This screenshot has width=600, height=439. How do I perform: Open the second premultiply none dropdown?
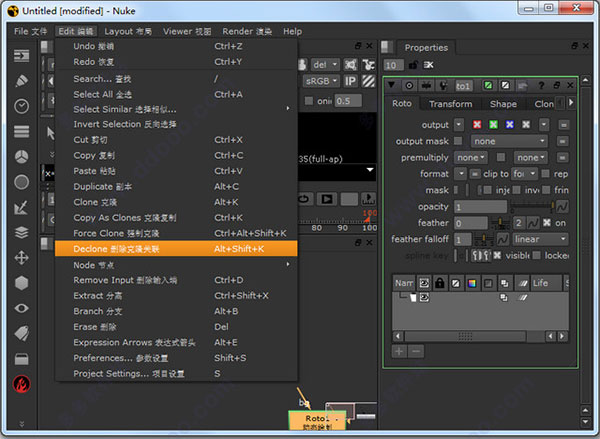[x=530, y=157]
